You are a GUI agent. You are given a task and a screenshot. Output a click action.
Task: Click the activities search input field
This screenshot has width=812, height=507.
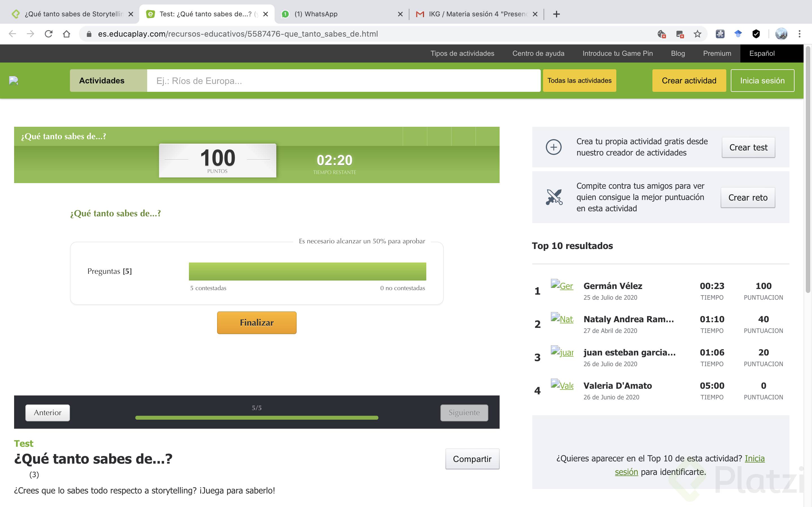pos(343,81)
